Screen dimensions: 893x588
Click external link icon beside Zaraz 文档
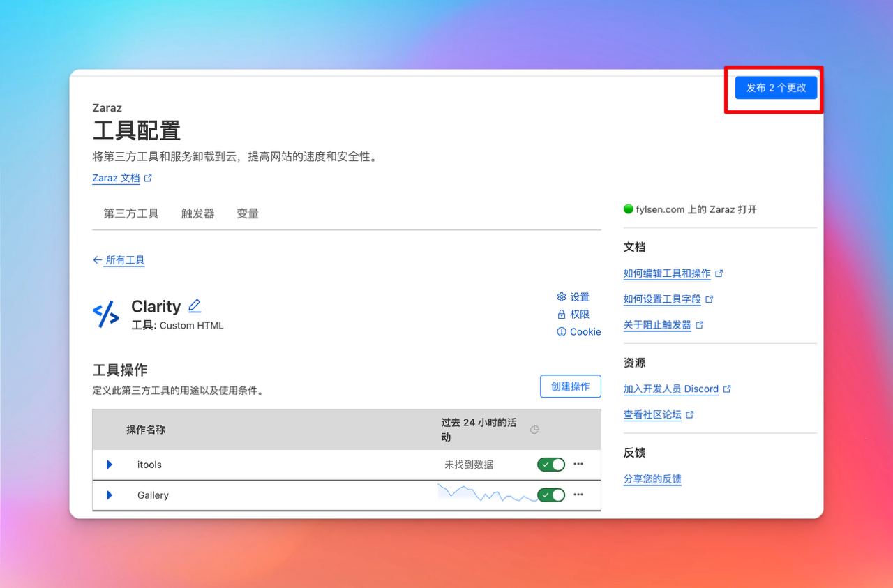coord(148,178)
